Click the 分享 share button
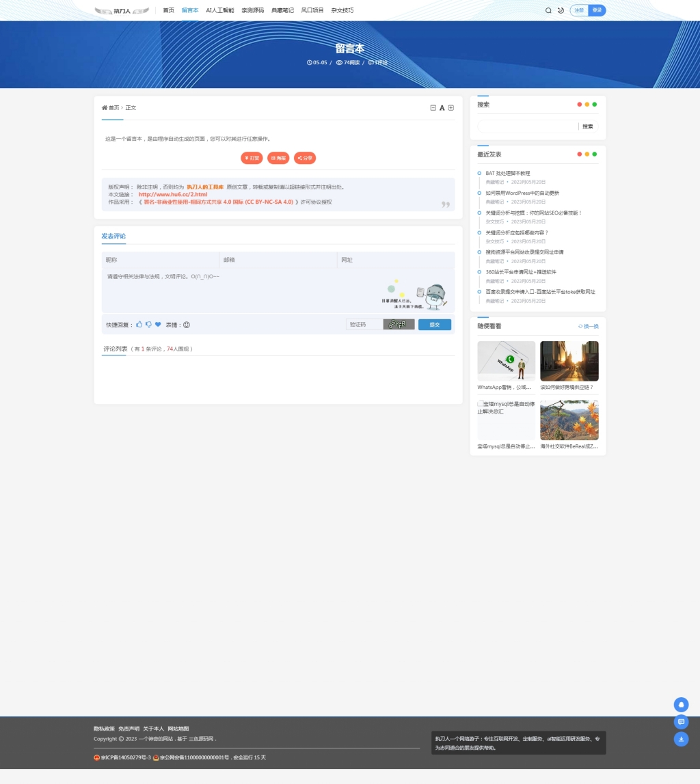Screen dimensions: 700x784 (x=305, y=158)
